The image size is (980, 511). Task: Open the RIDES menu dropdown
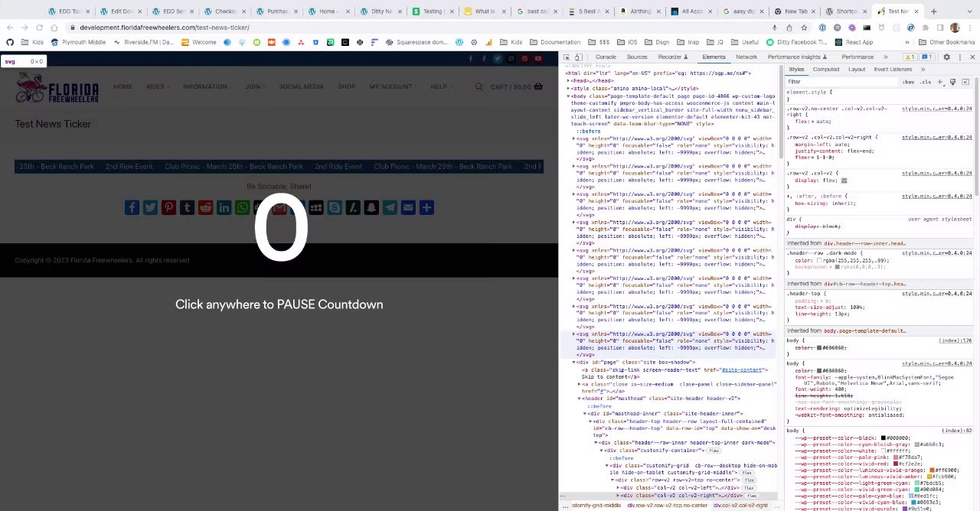tap(157, 86)
